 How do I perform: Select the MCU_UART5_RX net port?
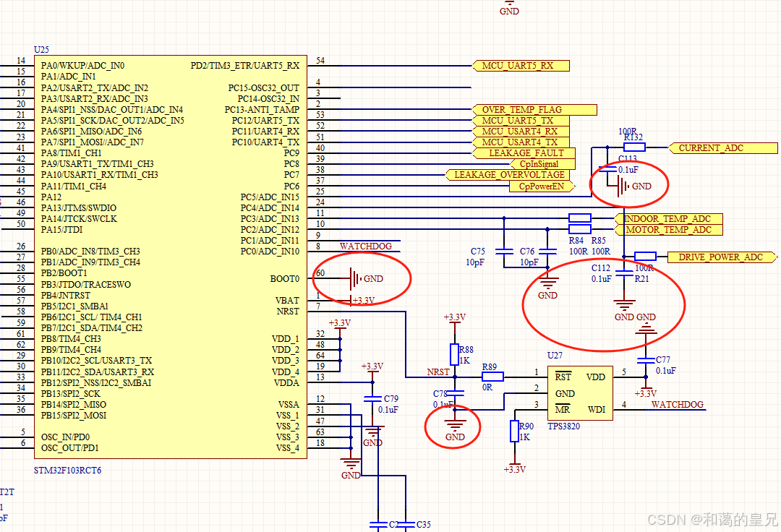tap(521, 66)
